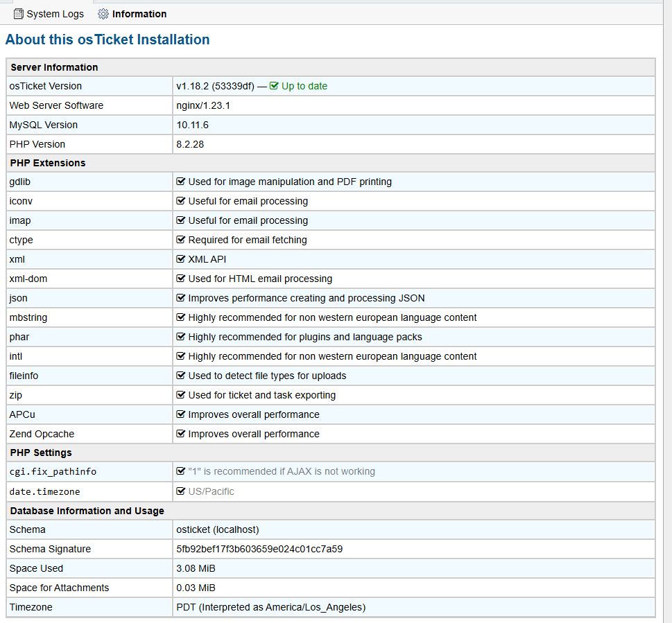Click the check icon beside XML API

coord(180,259)
